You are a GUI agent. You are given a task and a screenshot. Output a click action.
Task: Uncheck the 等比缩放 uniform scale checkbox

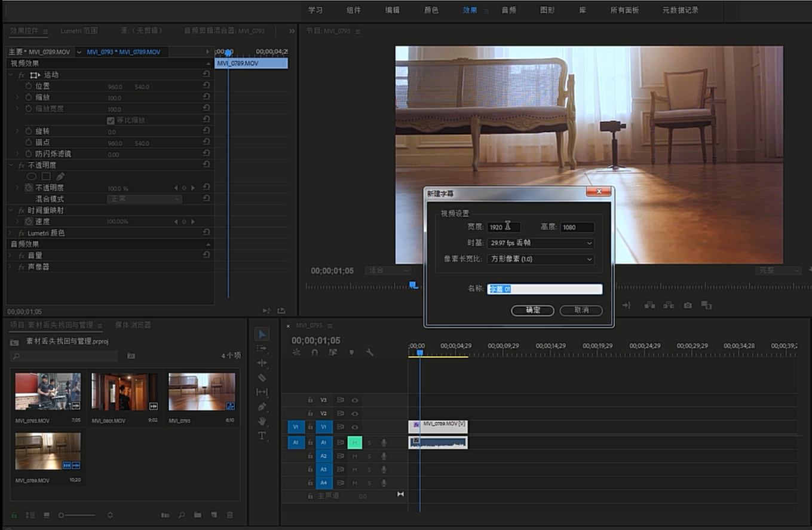111,120
